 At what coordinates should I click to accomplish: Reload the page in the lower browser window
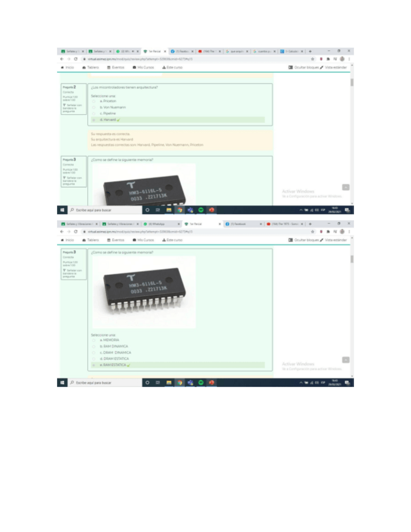click(75, 231)
